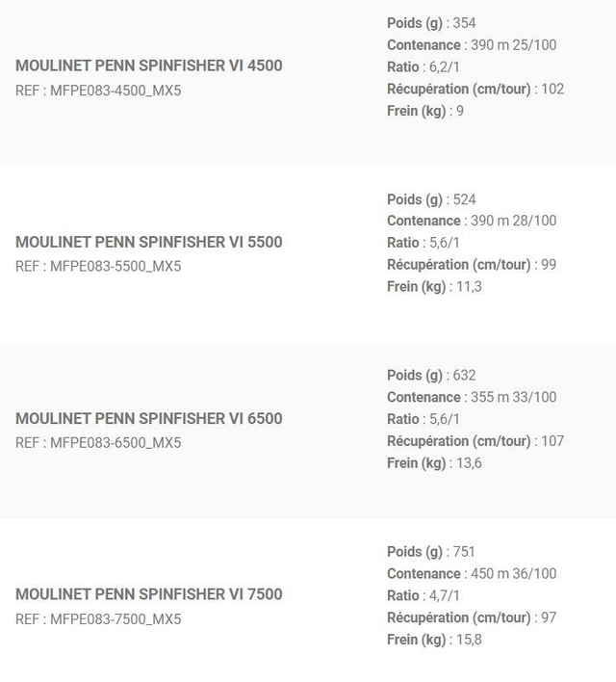This screenshot has width=616, height=682.
Task: Click the Poids 354 g specification
Action: [x=431, y=23]
